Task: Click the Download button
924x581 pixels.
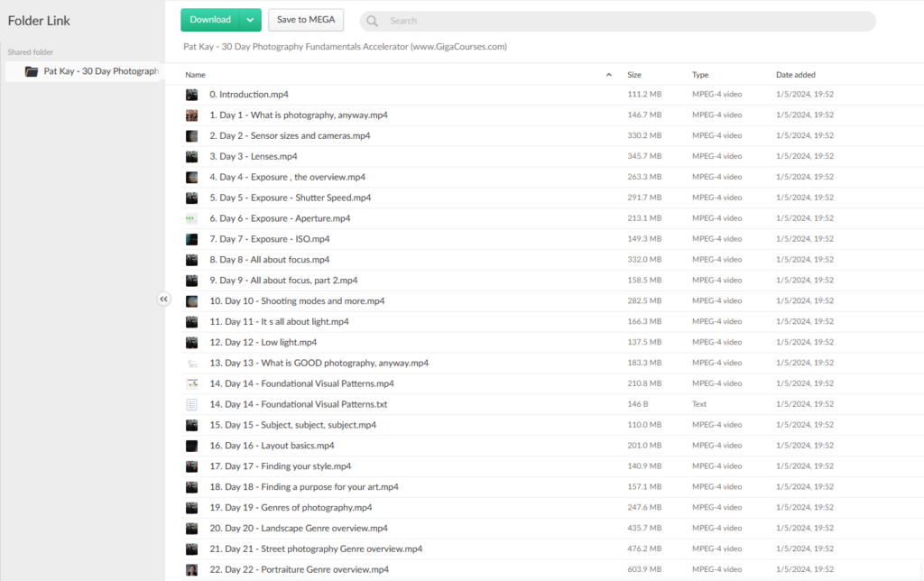Action: point(210,20)
